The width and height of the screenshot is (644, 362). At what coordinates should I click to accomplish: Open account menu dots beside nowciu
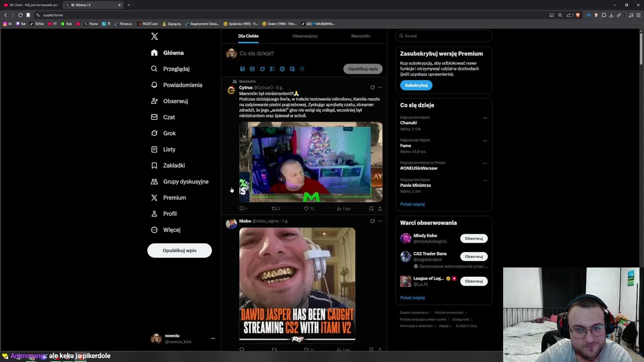[213, 338]
